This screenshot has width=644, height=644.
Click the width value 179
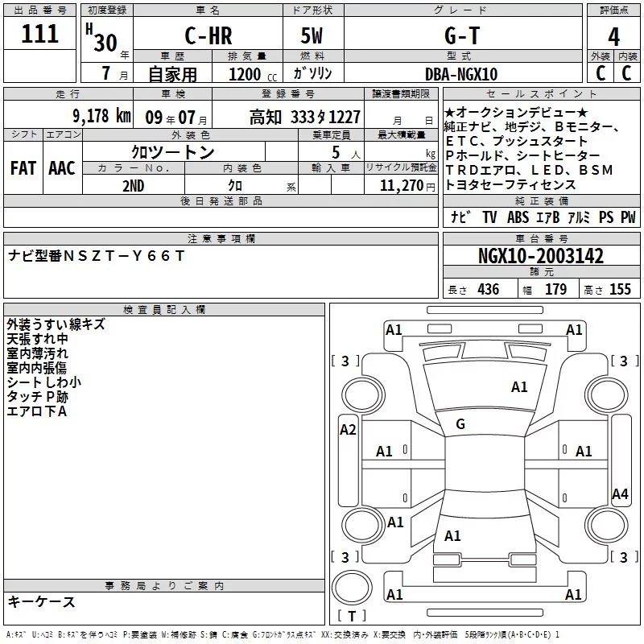point(555,290)
